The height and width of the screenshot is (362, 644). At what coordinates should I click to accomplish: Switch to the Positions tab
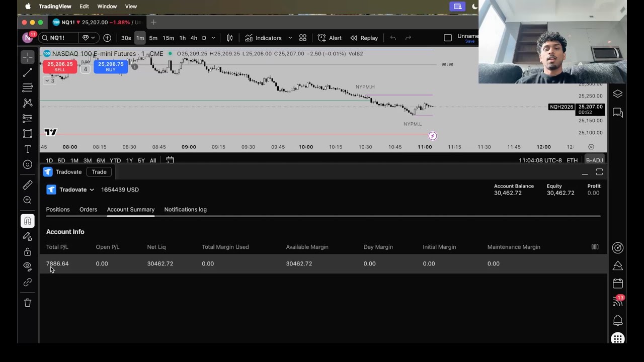(58, 209)
